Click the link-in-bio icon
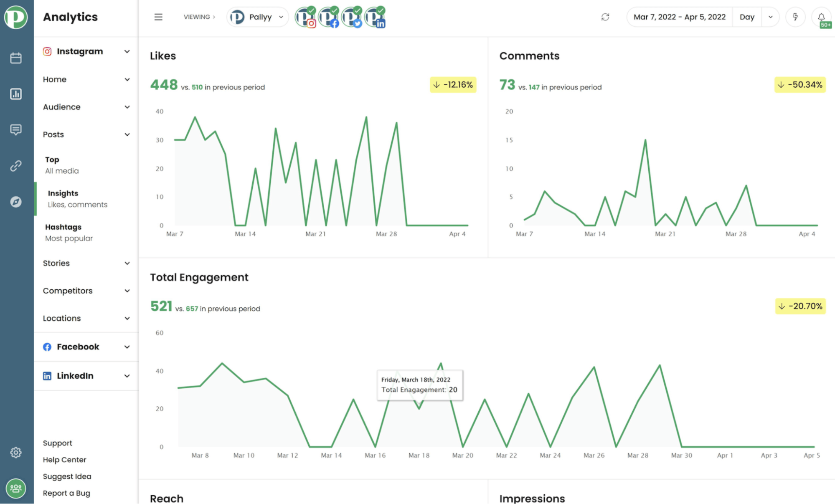The width and height of the screenshot is (835, 504). click(x=16, y=165)
